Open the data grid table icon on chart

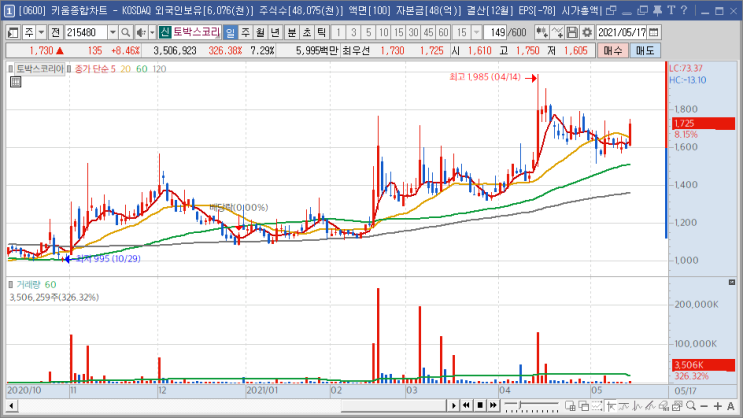[15, 82]
